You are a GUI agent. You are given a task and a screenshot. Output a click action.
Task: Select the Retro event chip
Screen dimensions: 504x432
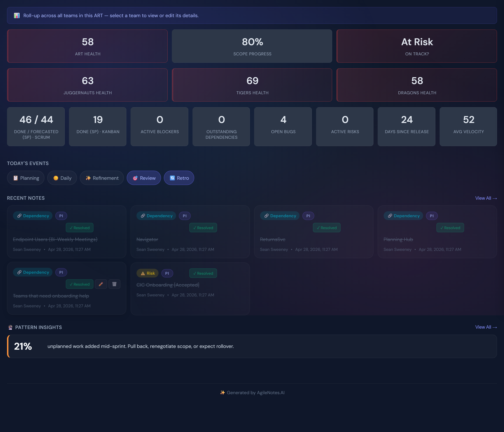pyautogui.click(x=179, y=178)
